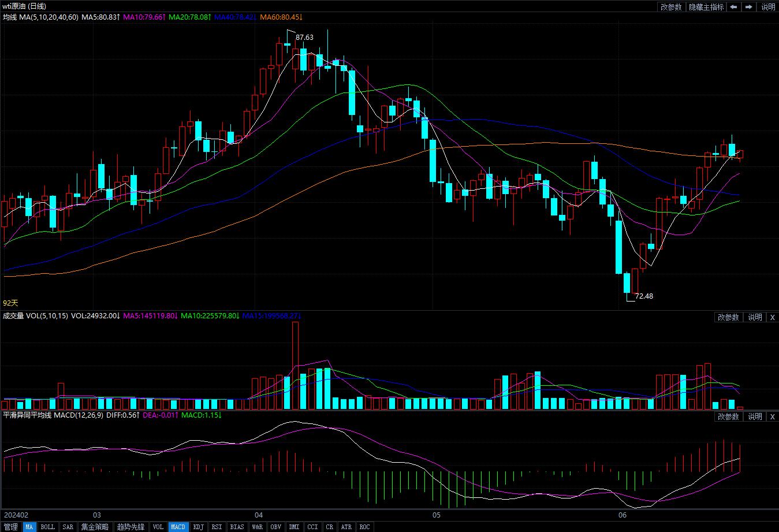Image resolution: width=779 pixels, height=532 pixels.
Task: Click the 87.63 high price marker
Action: (304, 37)
